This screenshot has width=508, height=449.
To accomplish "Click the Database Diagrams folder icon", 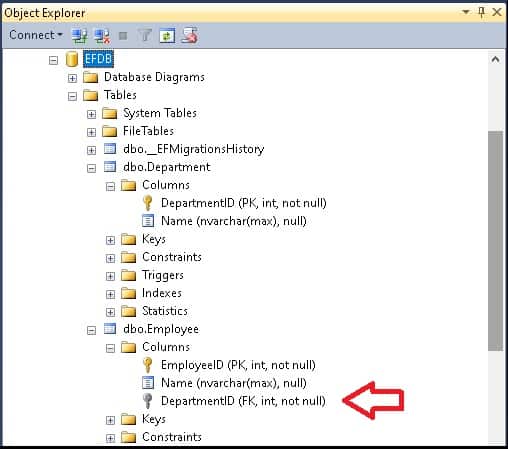I will [90, 77].
